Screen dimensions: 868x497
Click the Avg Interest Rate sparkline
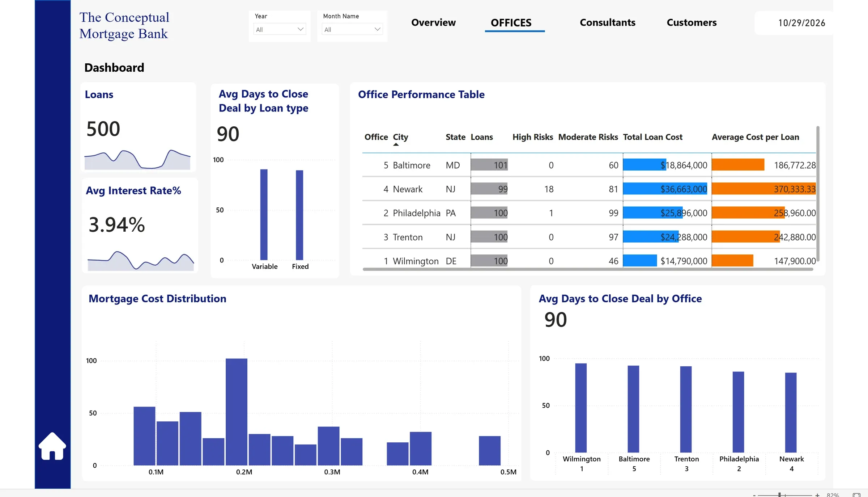tap(141, 261)
